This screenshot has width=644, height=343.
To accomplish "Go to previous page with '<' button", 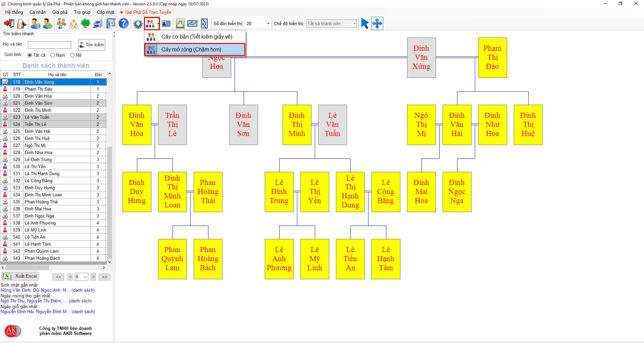I will (x=70, y=277).
